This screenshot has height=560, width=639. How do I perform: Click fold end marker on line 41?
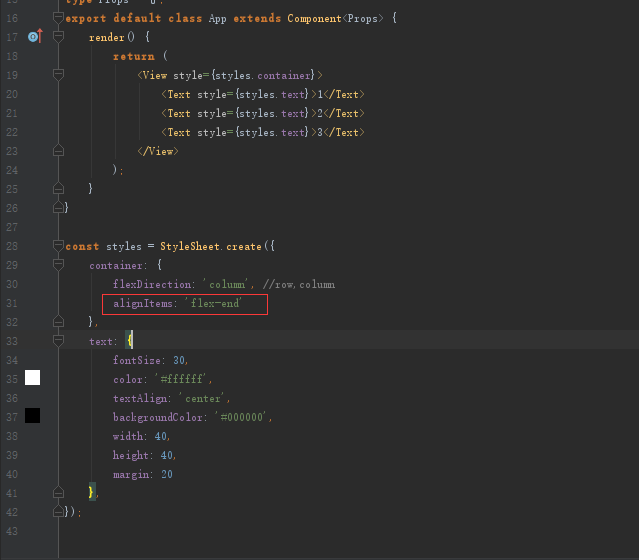(x=58, y=493)
